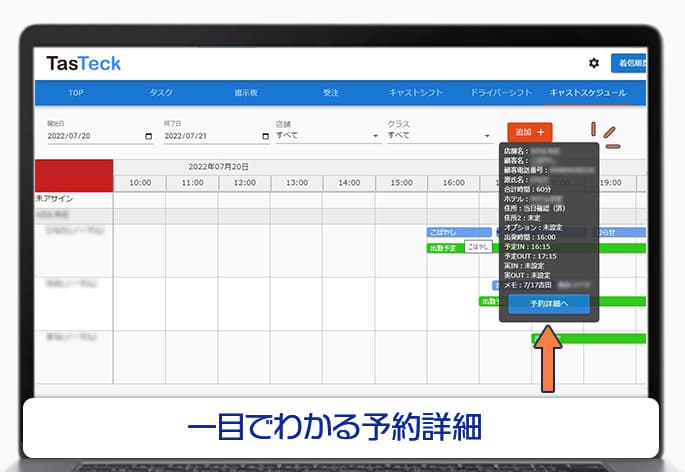
Task: Click the TasTeck logo
Action: [84, 64]
